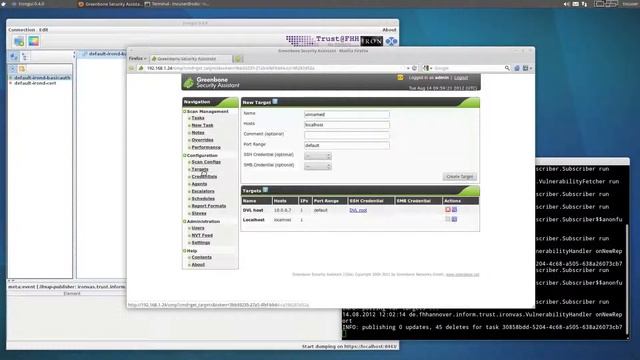
Task: Switch to Terminal window in the taskbar
Action: pos(178,4)
